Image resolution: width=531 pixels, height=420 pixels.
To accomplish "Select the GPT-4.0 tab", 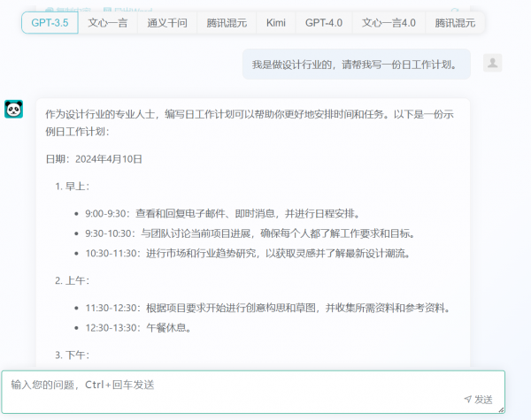I will 324,23.
